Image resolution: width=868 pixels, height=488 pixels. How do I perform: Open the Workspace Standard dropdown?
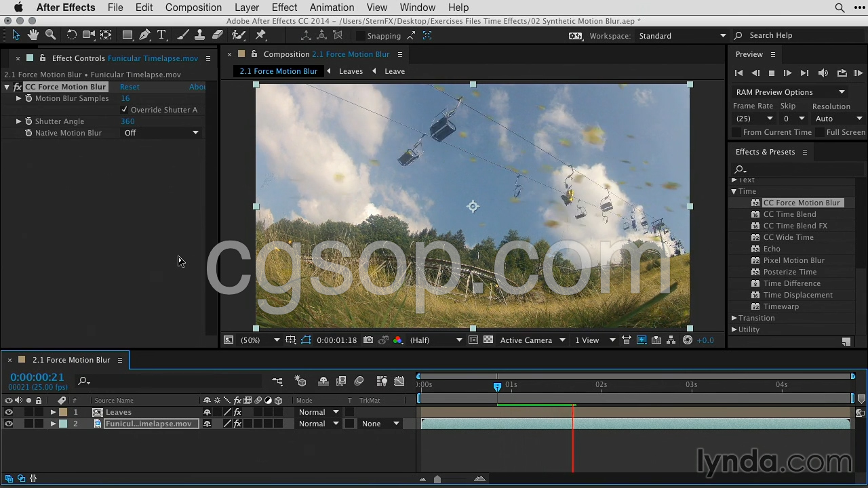682,36
